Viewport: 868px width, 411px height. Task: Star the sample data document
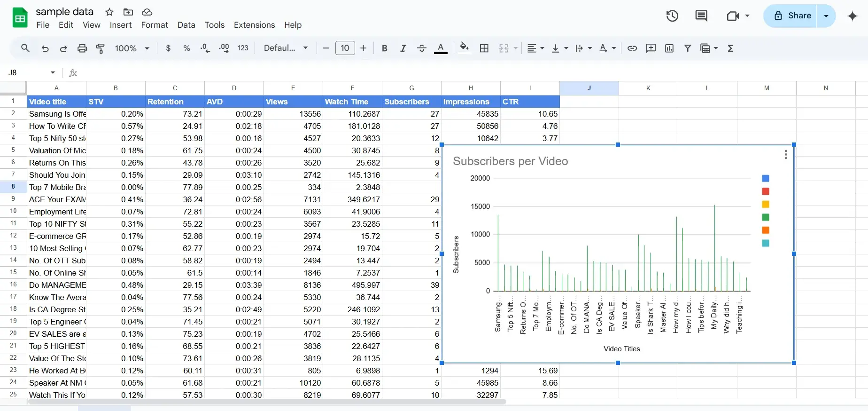pyautogui.click(x=109, y=12)
